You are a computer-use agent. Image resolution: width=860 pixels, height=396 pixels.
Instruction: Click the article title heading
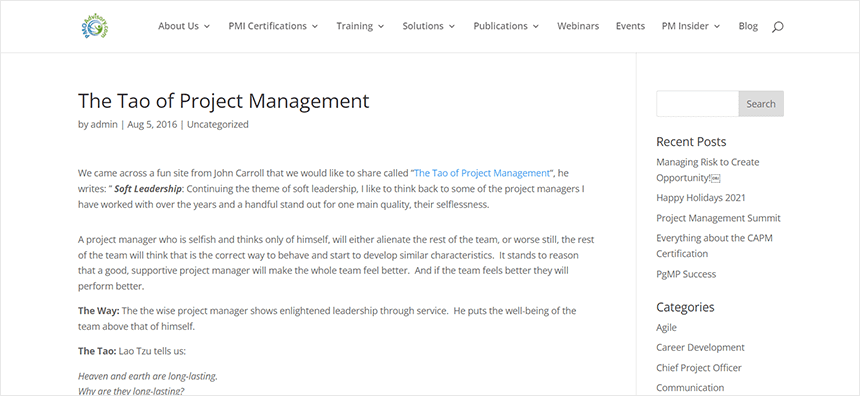(224, 101)
